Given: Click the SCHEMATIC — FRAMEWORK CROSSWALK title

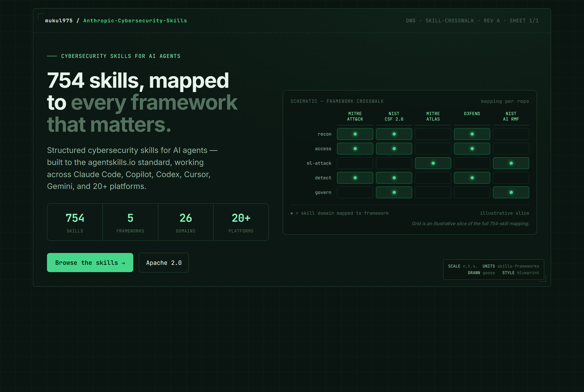Looking at the screenshot, I should click(337, 101).
